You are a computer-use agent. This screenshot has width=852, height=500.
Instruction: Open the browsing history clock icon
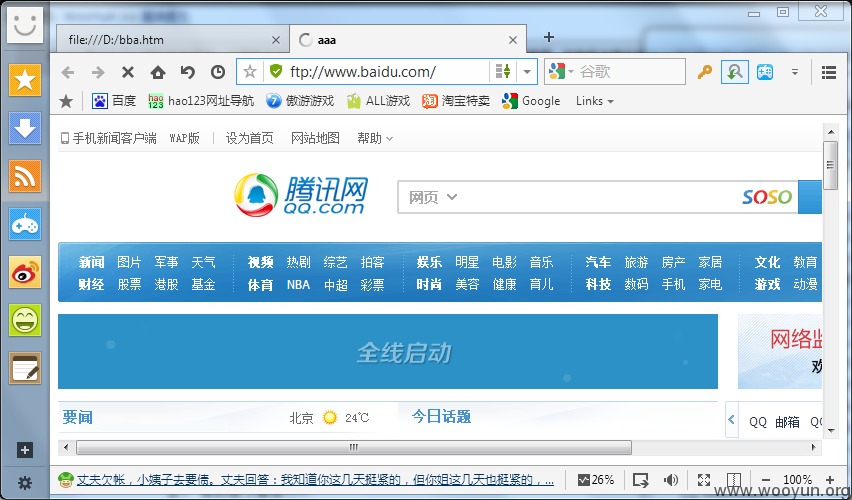point(218,72)
